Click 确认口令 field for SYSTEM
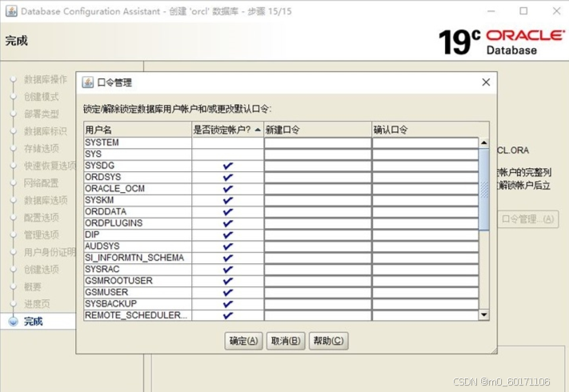 point(425,143)
